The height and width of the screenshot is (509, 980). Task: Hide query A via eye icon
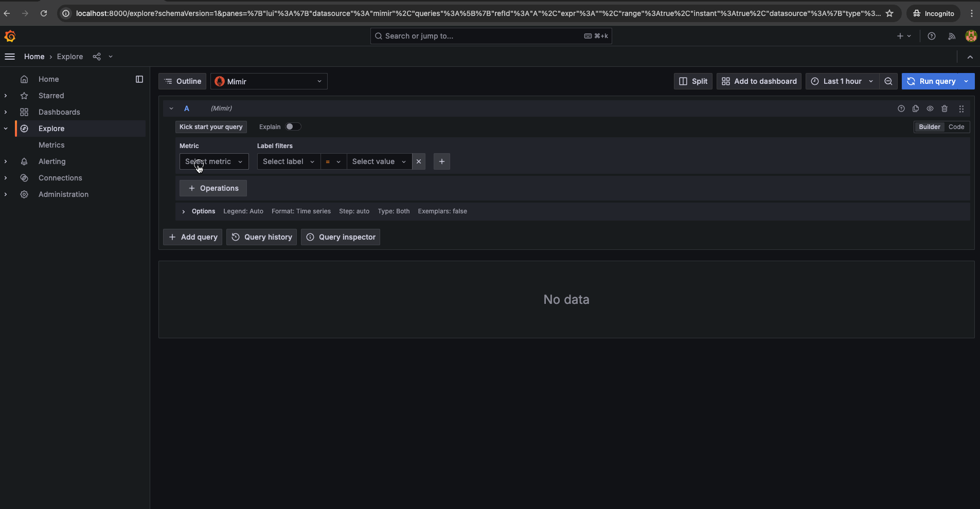point(930,108)
